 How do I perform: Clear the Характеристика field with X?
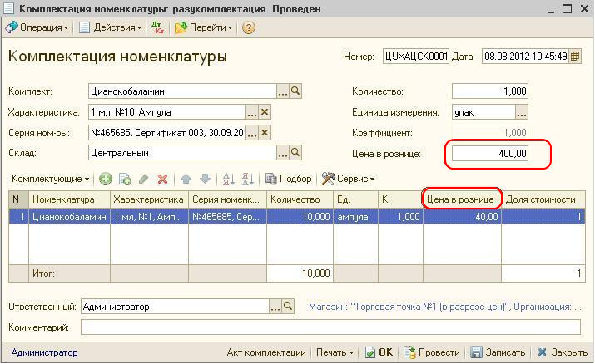pyautogui.click(x=265, y=111)
